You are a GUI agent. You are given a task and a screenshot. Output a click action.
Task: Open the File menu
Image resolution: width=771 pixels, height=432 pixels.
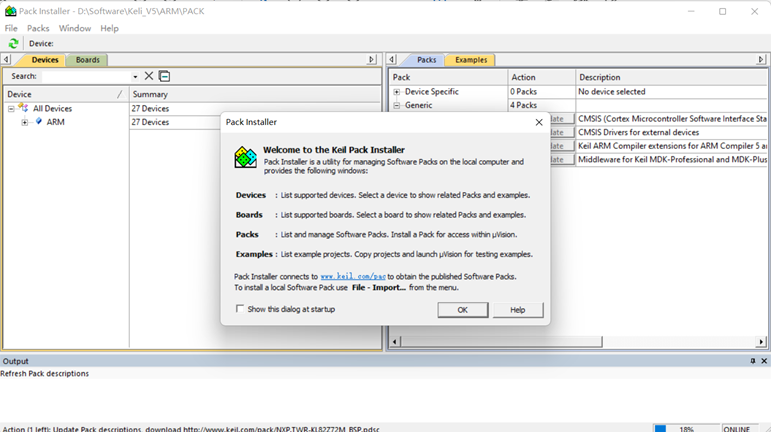11,29
